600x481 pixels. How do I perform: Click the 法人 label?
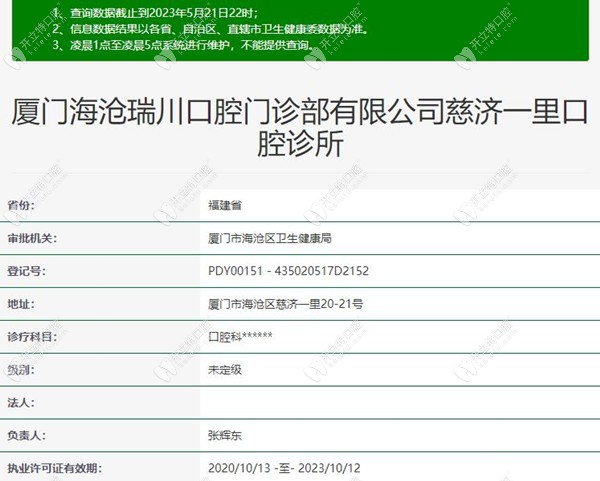click(x=21, y=403)
